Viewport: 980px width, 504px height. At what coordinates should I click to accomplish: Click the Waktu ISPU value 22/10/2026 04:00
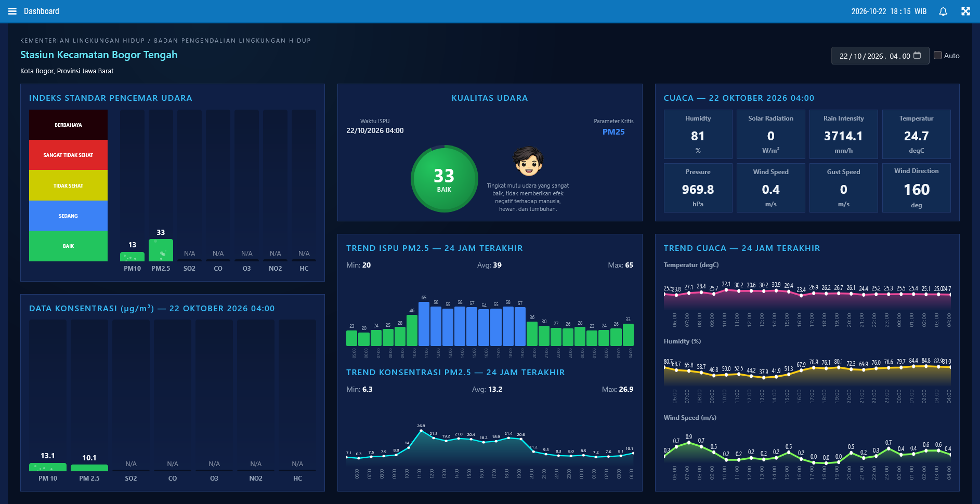pos(375,131)
